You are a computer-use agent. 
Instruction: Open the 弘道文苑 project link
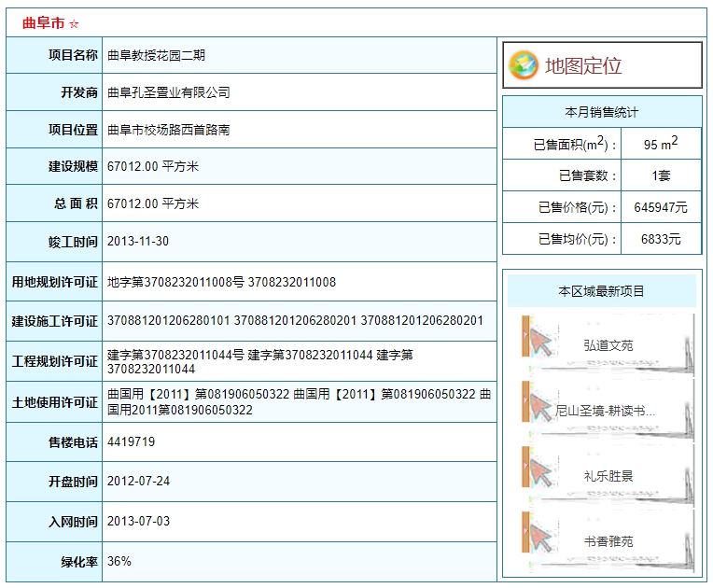pyautogui.click(x=608, y=345)
